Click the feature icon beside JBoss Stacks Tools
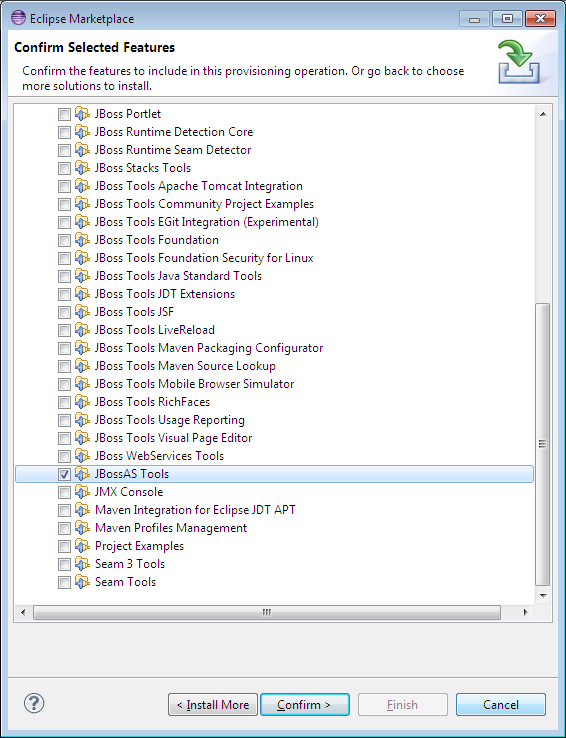The image size is (566, 738). click(82, 168)
